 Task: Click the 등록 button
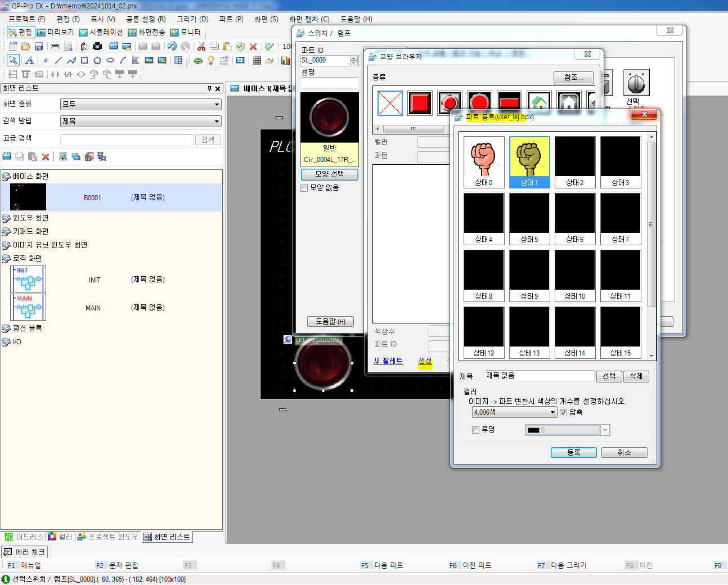click(573, 452)
